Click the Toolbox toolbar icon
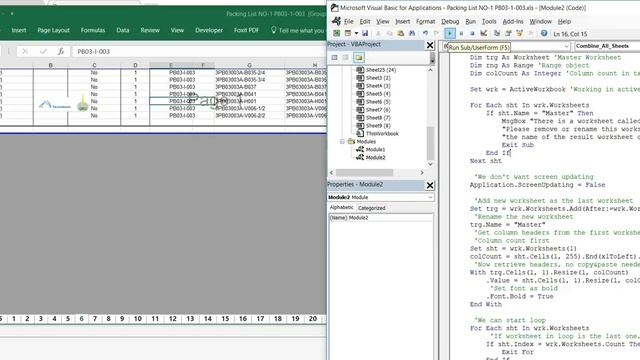The width and height of the screenshot is (640, 360). (x=531, y=33)
